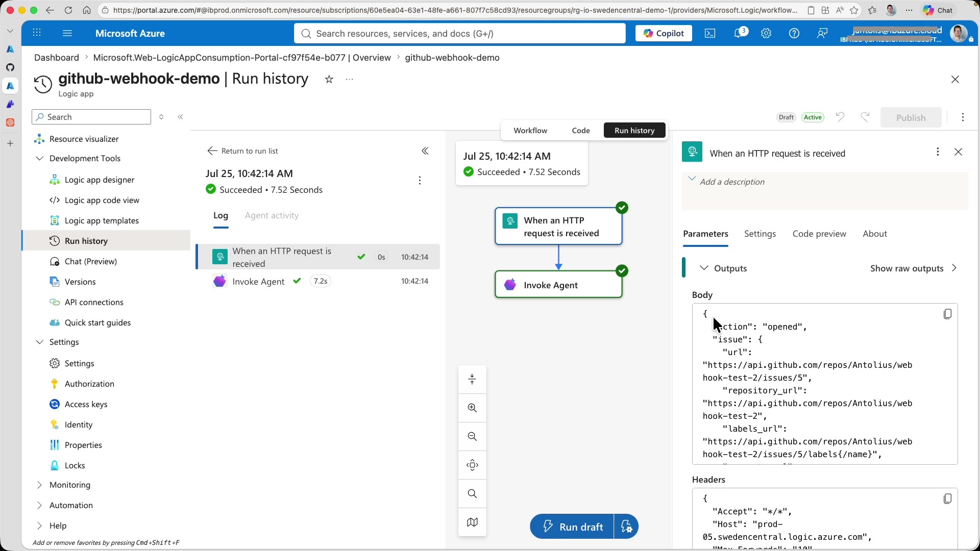Open more options beside the page title
Image resolution: width=980 pixels, height=551 pixels.
[x=349, y=79]
